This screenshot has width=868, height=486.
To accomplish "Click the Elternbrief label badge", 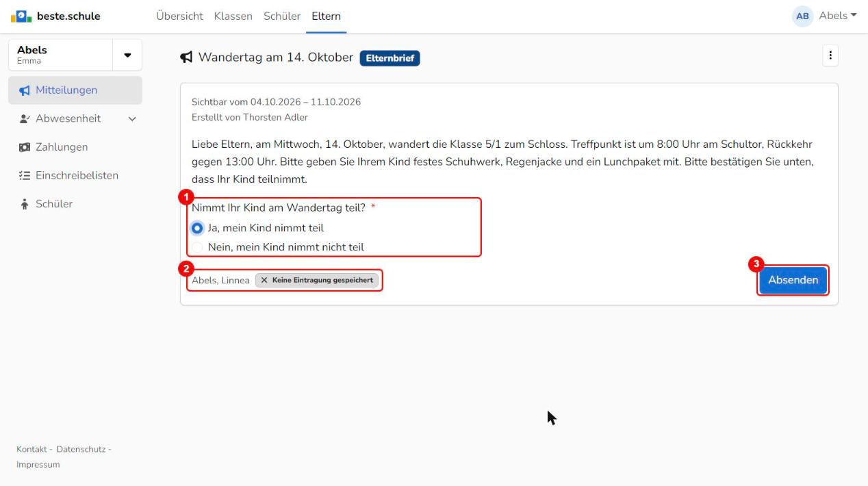I will pyautogui.click(x=390, y=58).
